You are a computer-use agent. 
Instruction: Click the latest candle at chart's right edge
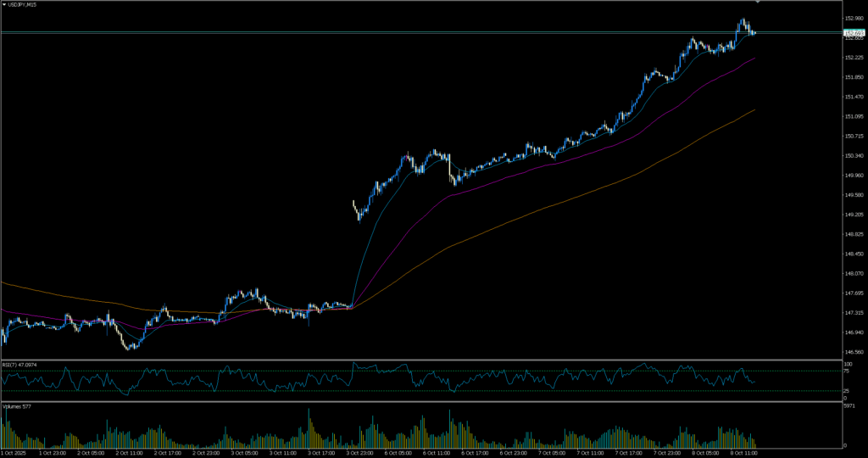754,33
